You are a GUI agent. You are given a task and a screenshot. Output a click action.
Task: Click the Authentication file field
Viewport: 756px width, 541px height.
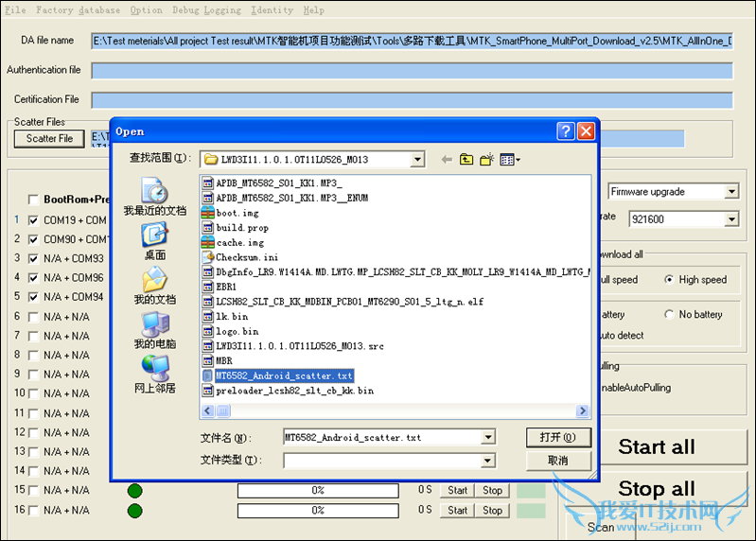(x=413, y=71)
